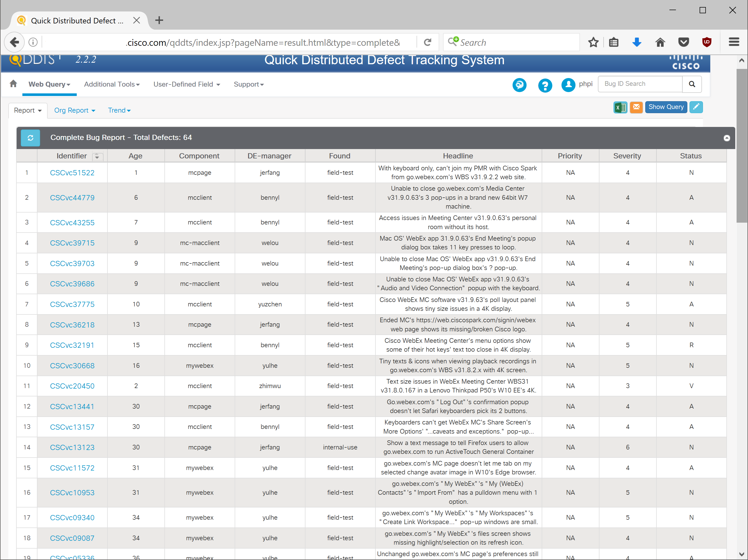This screenshot has height=560, width=748.
Task: Collapse the Complete Bug Report panel
Action: click(726, 138)
